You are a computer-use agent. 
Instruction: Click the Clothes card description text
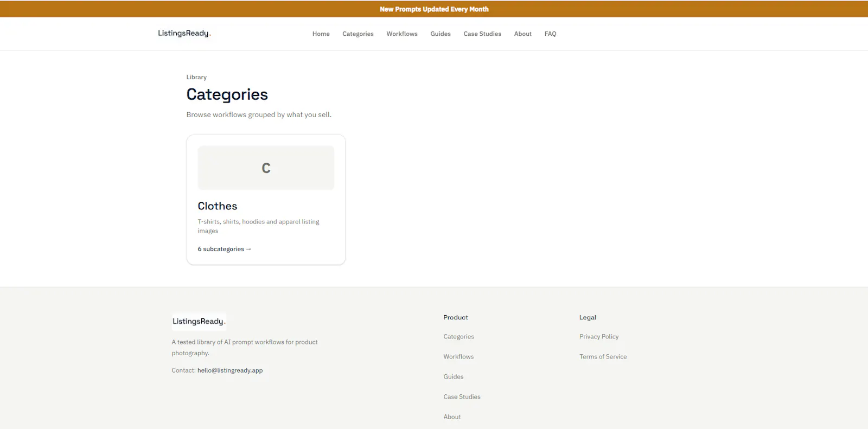[258, 226]
